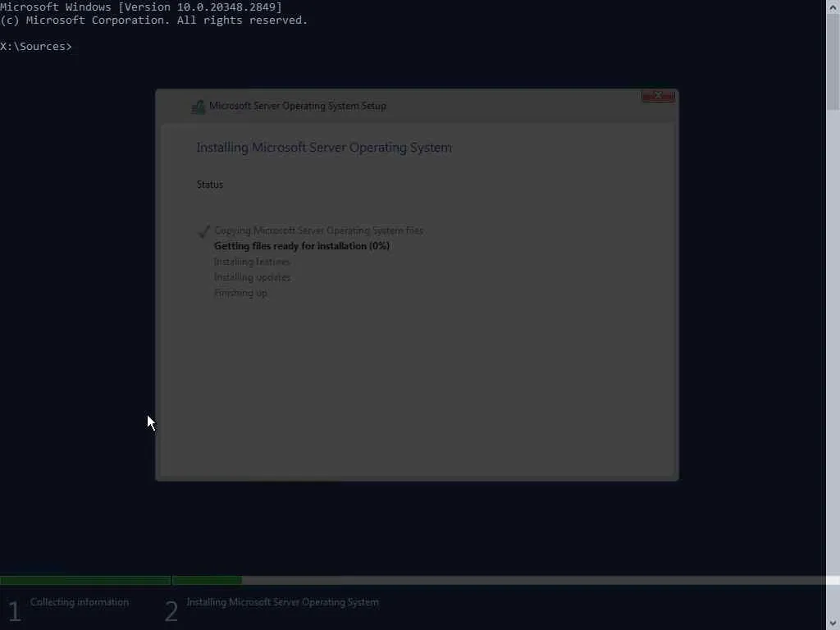Close the Microsoft Server Operating System Setup dialog
The width and height of the screenshot is (840, 630).
[x=658, y=95]
